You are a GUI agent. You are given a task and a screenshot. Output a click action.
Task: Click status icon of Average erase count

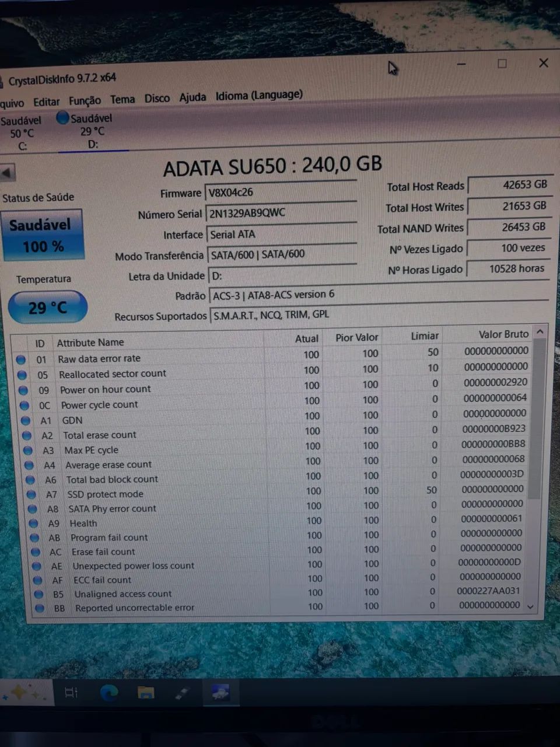29,465
